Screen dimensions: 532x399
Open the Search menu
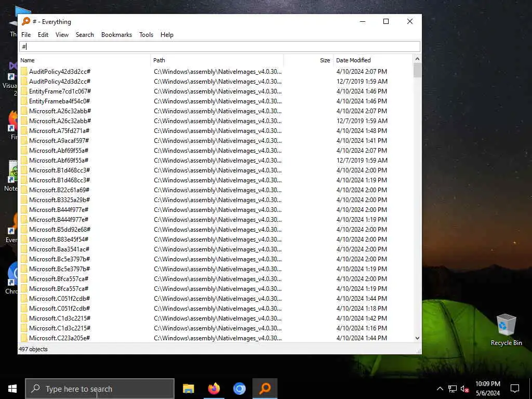point(85,35)
